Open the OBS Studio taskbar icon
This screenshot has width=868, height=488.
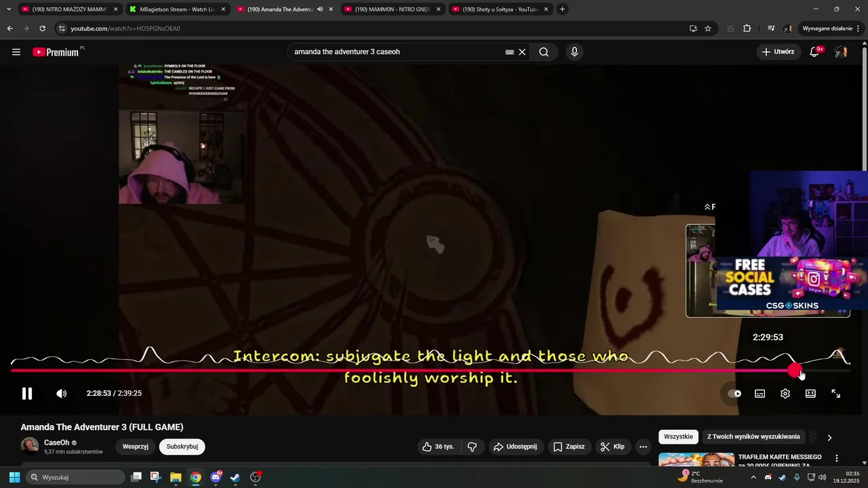[256, 477]
